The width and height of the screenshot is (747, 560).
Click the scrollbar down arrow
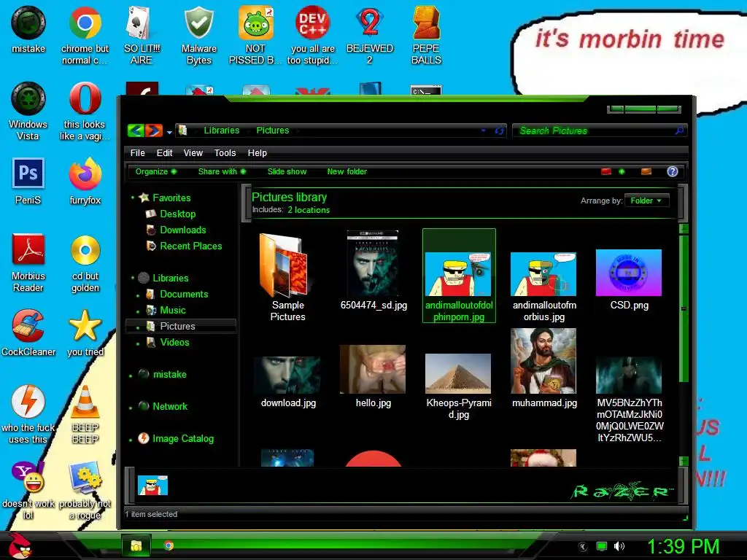tap(684, 461)
